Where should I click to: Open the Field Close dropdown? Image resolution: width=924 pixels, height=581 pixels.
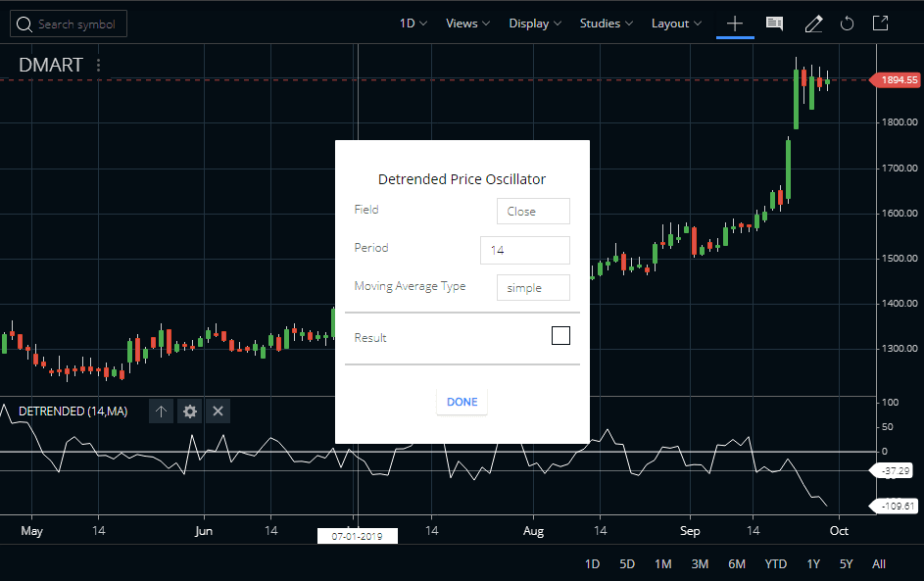[533, 211]
